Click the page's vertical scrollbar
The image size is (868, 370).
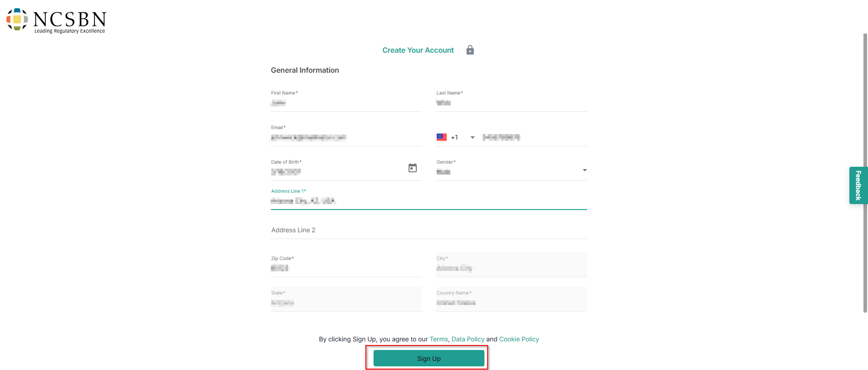coord(865,173)
